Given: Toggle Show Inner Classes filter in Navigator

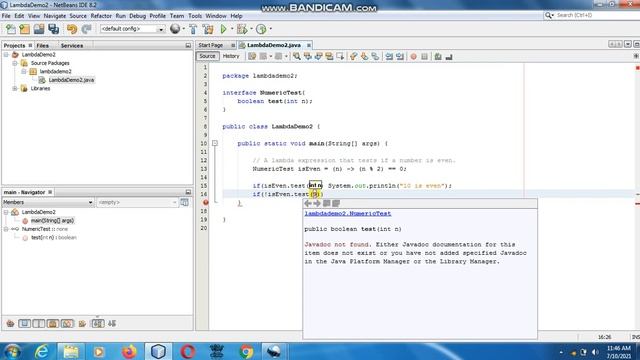Looking at the screenshot, I should 67,324.
